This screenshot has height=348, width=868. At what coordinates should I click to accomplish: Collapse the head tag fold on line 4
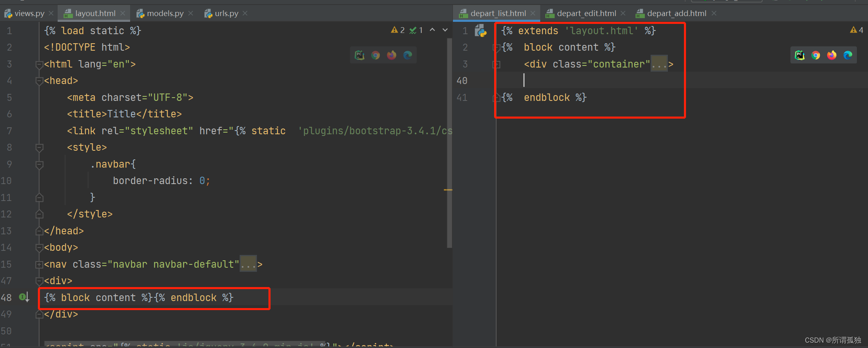40,81
